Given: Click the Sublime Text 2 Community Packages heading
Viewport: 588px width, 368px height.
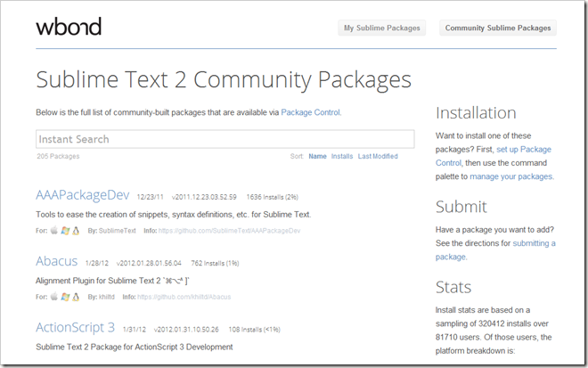Looking at the screenshot, I should pos(224,80).
